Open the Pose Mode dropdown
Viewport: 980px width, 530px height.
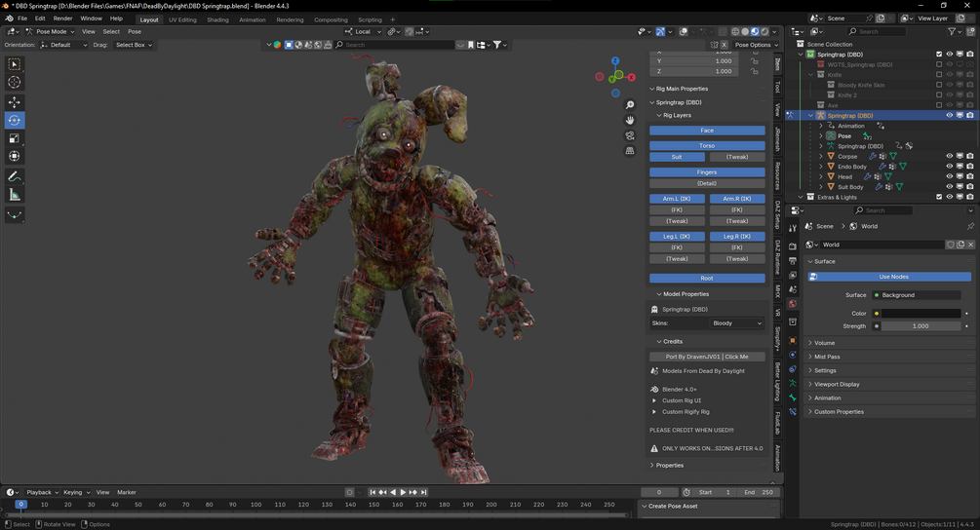[x=51, y=31]
